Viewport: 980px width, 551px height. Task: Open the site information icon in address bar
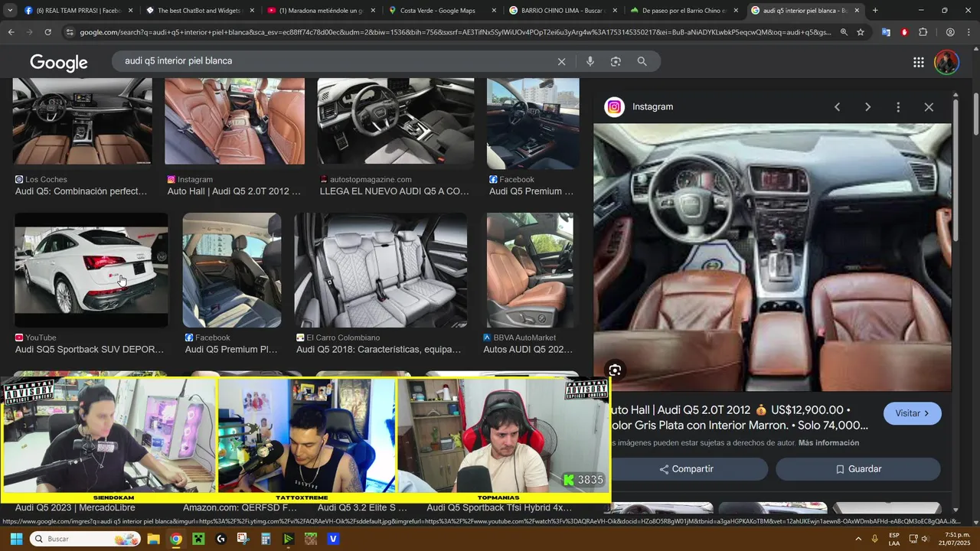pos(70,32)
